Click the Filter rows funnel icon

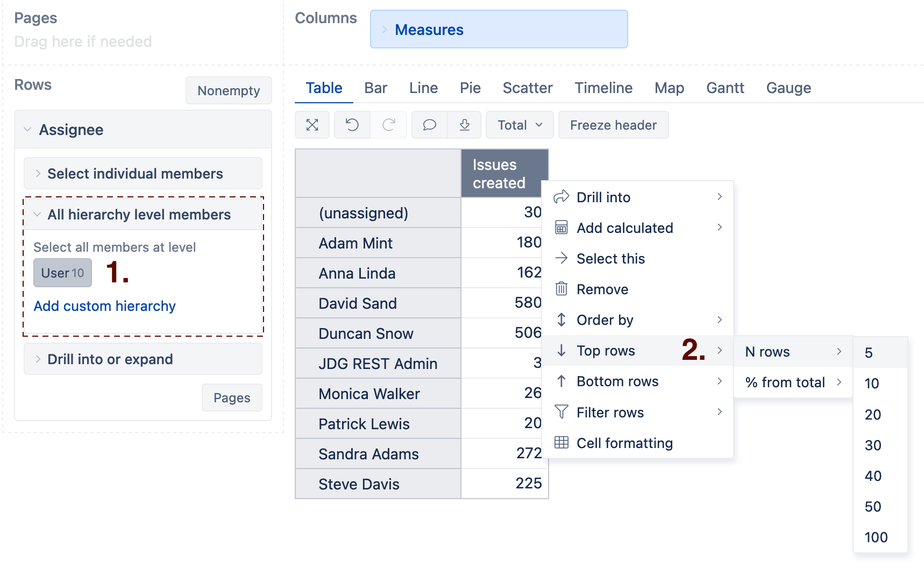[561, 413]
